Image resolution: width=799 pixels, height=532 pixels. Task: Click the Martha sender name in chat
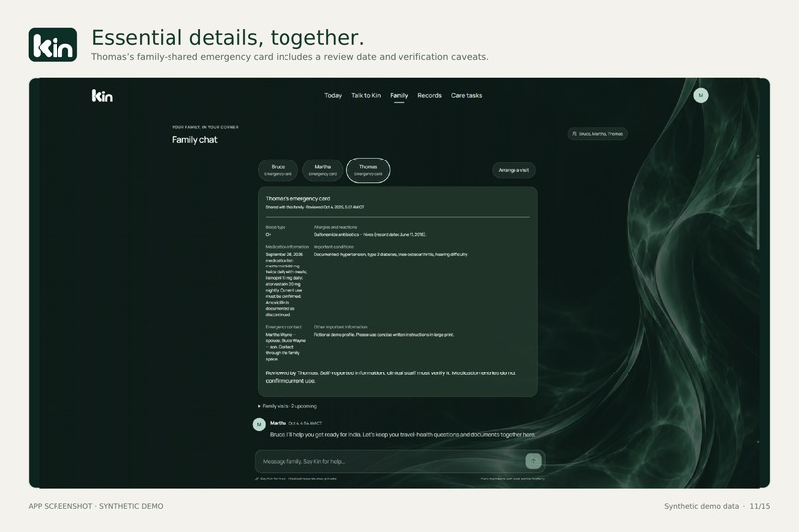point(278,423)
